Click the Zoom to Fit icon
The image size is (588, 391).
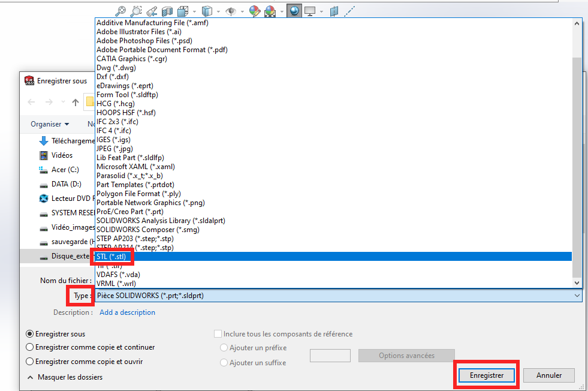[120, 11]
